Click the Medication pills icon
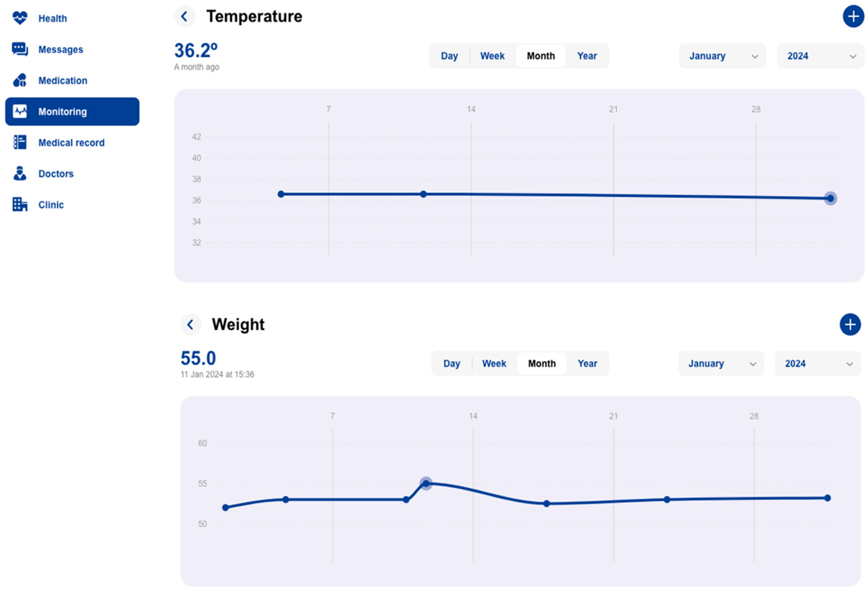The image size is (868, 593). (20, 80)
